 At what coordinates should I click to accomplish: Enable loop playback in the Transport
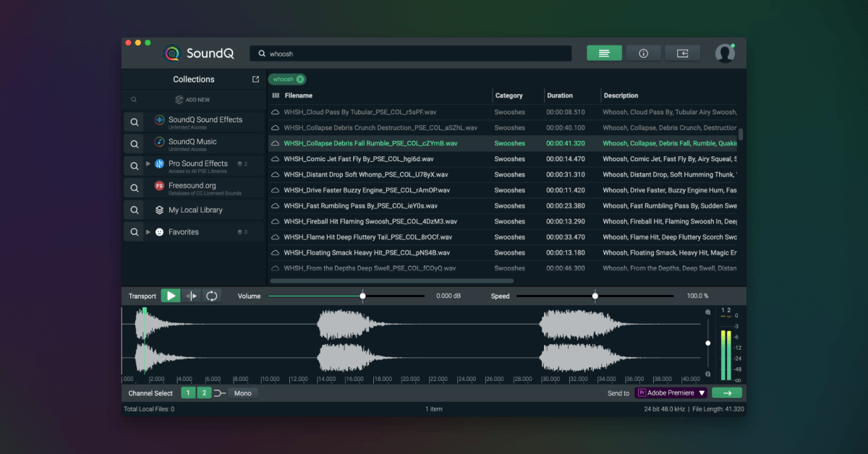tap(212, 295)
